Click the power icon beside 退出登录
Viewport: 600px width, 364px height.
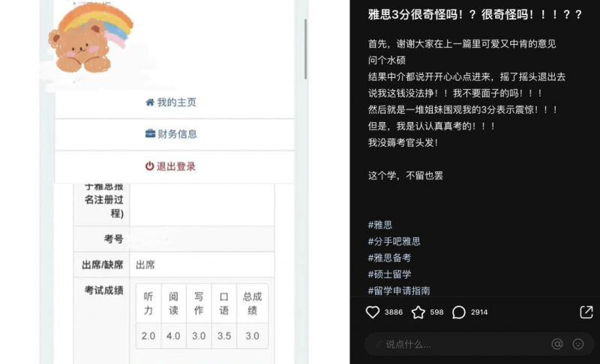point(149,166)
